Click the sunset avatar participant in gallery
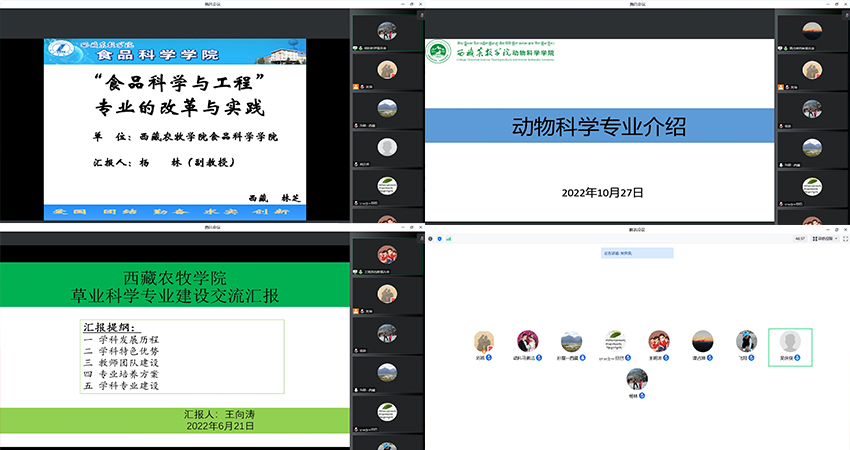Image resolution: width=850 pixels, height=450 pixels. click(703, 341)
